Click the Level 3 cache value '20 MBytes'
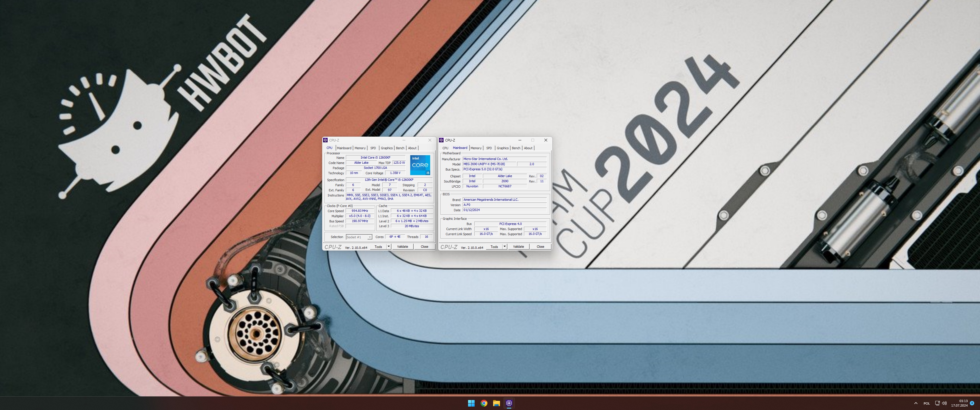The width and height of the screenshot is (980, 410). pos(412,226)
